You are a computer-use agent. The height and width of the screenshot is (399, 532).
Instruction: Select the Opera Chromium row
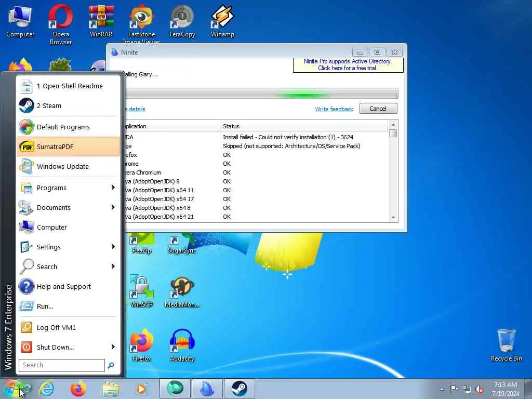257,172
